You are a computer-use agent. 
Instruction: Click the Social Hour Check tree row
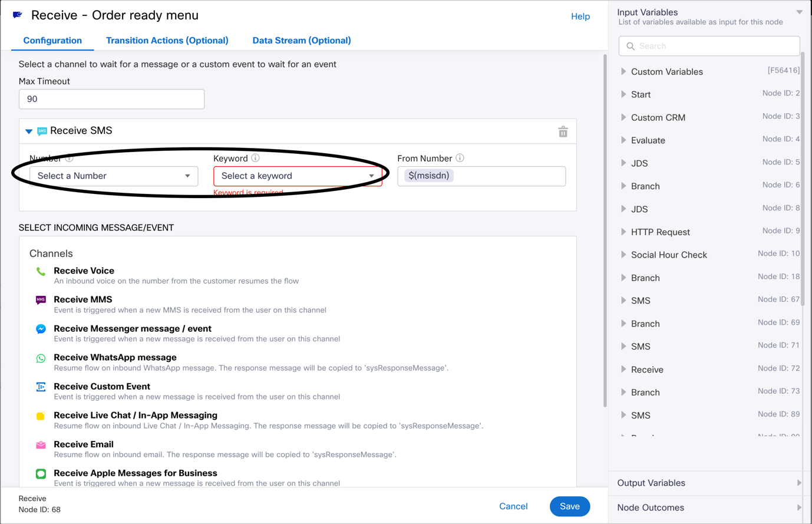(709, 255)
